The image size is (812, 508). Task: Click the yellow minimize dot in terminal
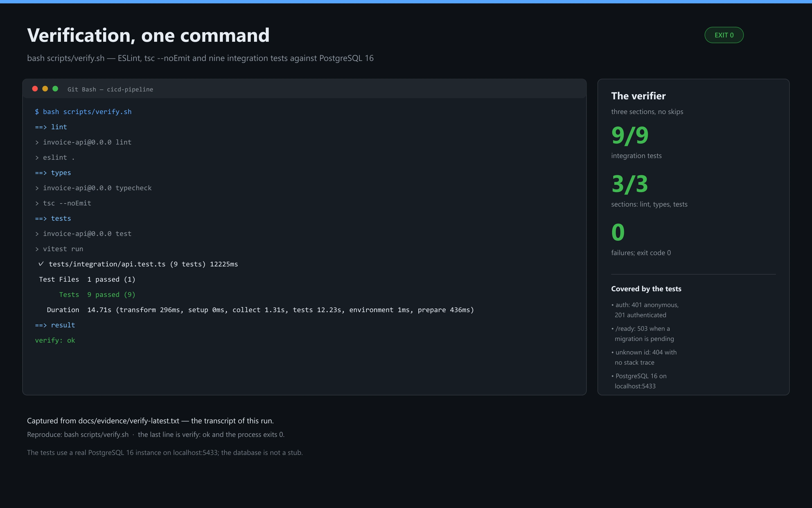coord(45,89)
